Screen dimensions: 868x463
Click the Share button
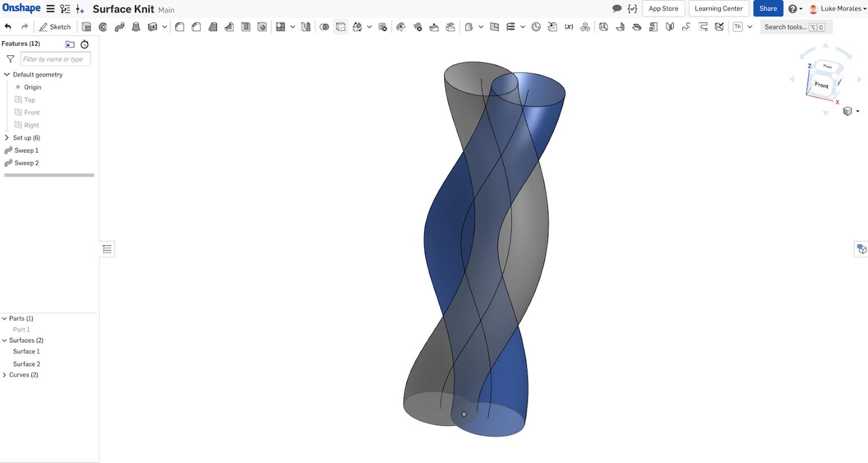coord(768,8)
